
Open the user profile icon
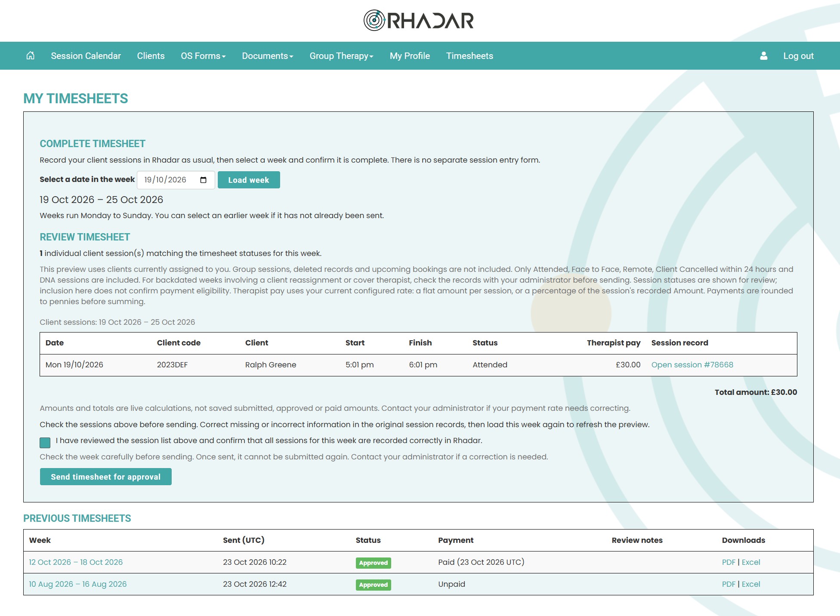pos(763,55)
